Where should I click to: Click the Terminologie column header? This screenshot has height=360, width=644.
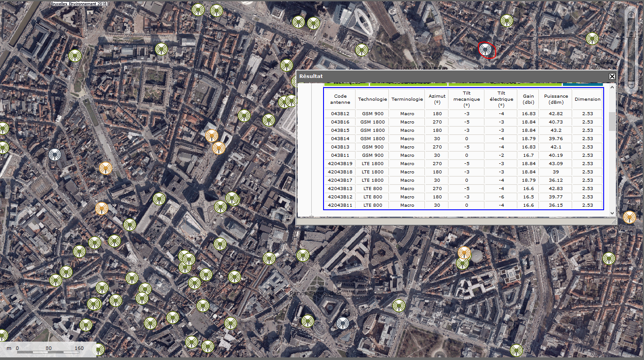click(x=407, y=99)
